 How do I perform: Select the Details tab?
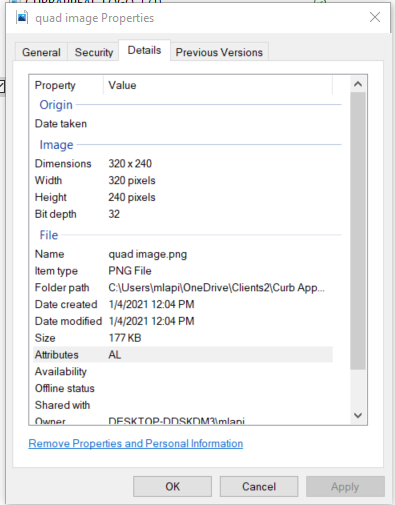click(144, 50)
